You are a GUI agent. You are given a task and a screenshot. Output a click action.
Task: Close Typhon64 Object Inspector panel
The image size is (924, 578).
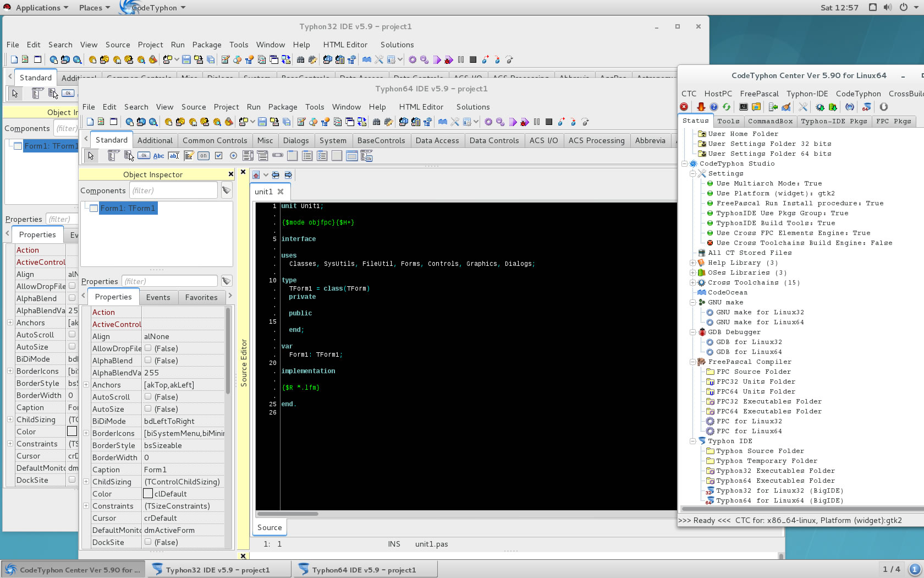(231, 174)
